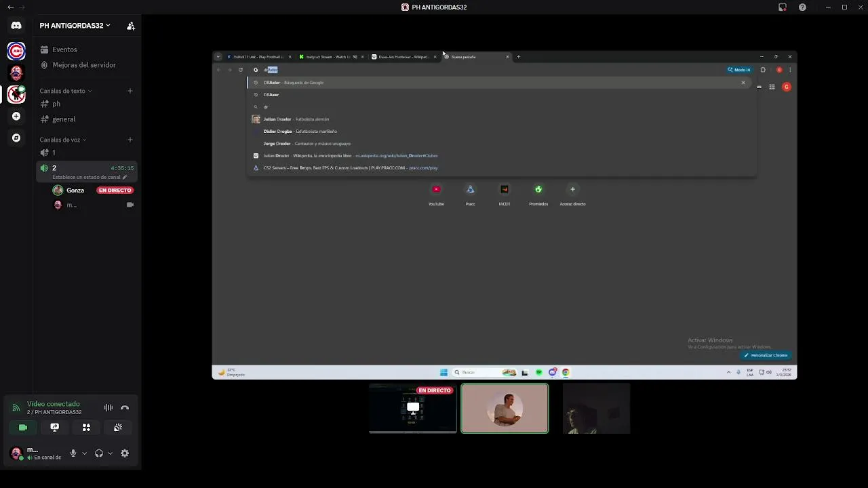Go back with Discord title bar arrow
Image resolution: width=868 pixels, height=488 pixels.
[10, 7]
